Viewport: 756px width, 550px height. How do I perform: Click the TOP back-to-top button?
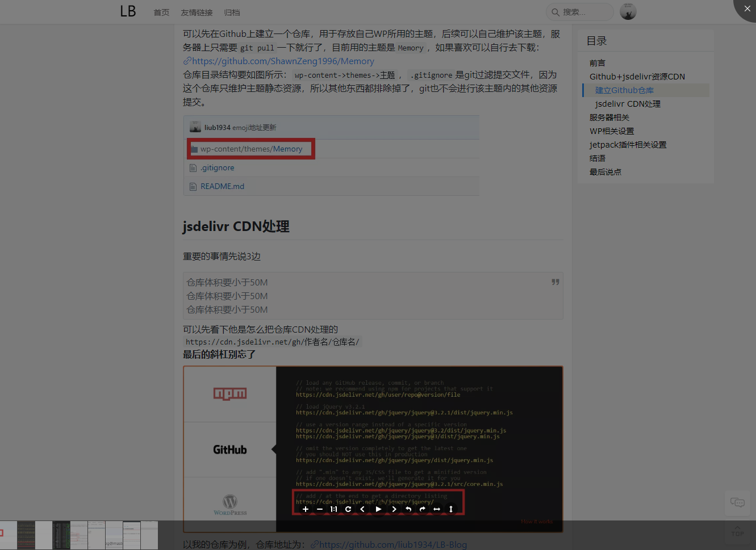(x=737, y=532)
